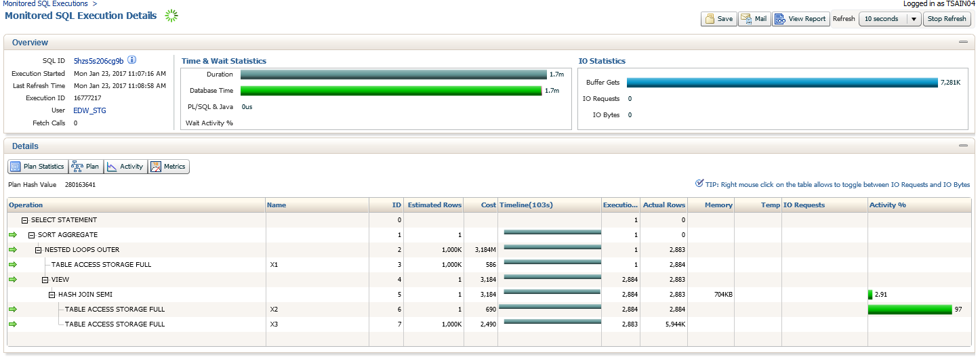
Task: Collapse the Overview panel
Action: 962,42
